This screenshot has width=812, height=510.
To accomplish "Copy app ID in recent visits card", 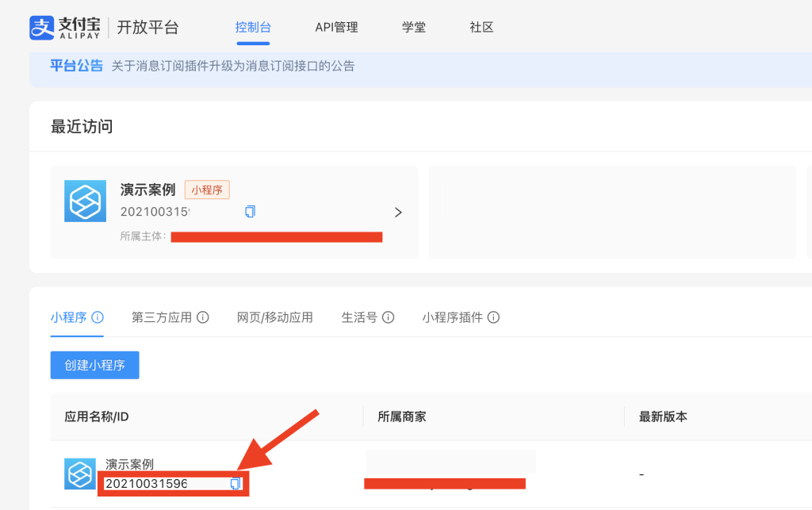I will click(x=251, y=212).
